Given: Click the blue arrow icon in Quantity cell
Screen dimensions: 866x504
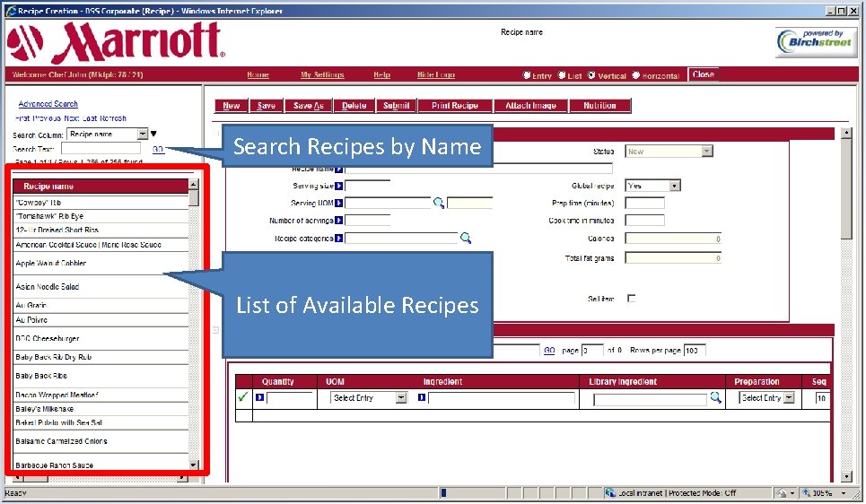Looking at the screenshot, I should point(259,397).
